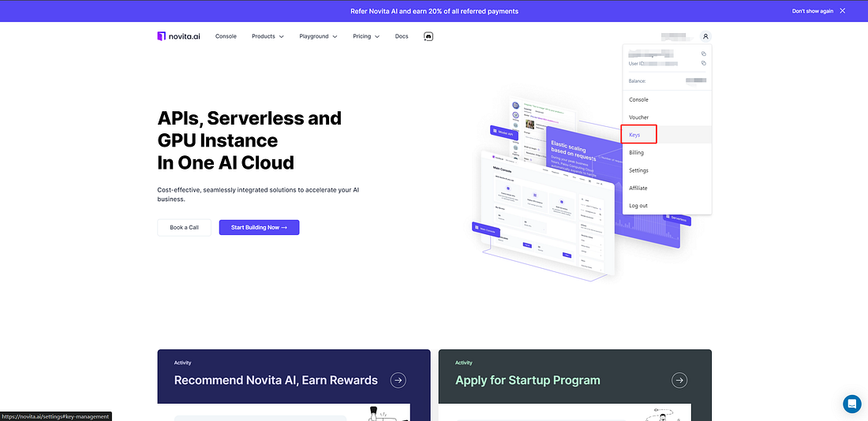Viewport: 868px width, 421px height.
Task: Open the Discord icon link
Action: coord(428,36)
